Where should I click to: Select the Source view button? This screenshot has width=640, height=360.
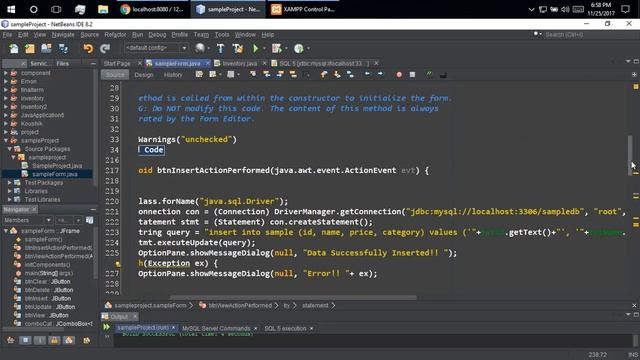click(x=115, y=75)
